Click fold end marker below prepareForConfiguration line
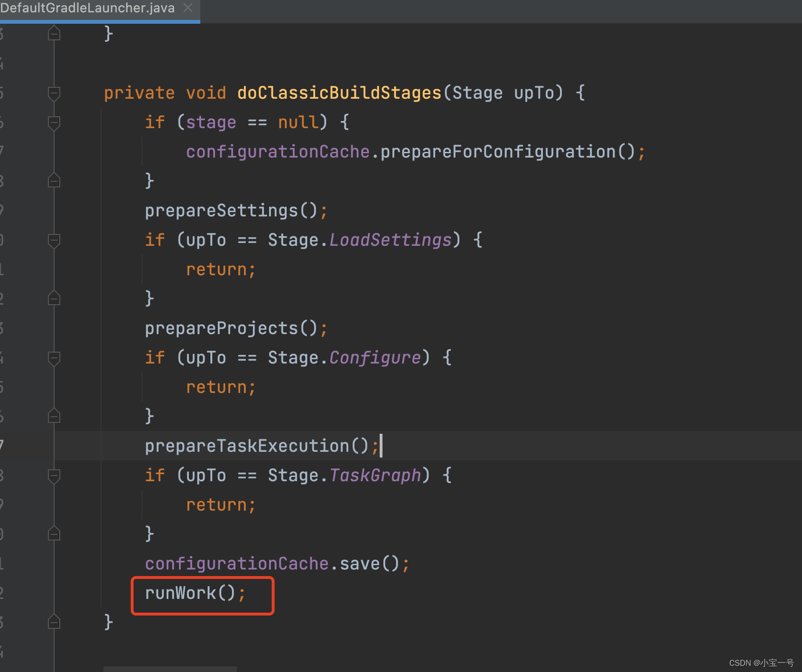 click(54, 180)
